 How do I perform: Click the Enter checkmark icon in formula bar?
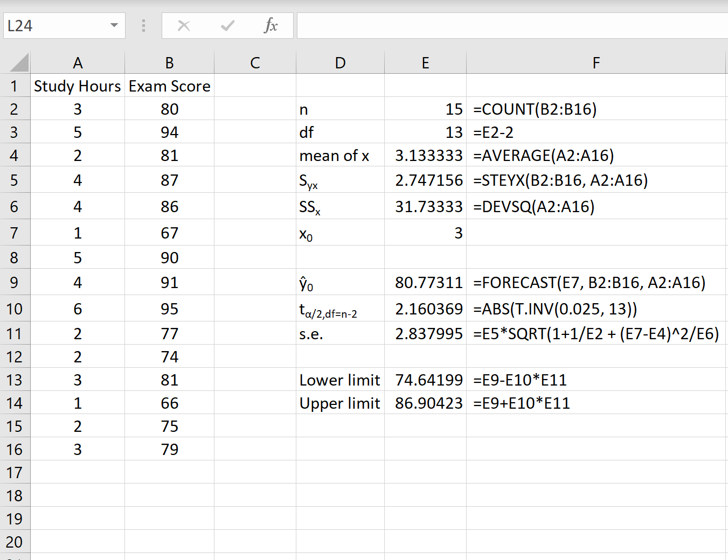tap(227, 25)
